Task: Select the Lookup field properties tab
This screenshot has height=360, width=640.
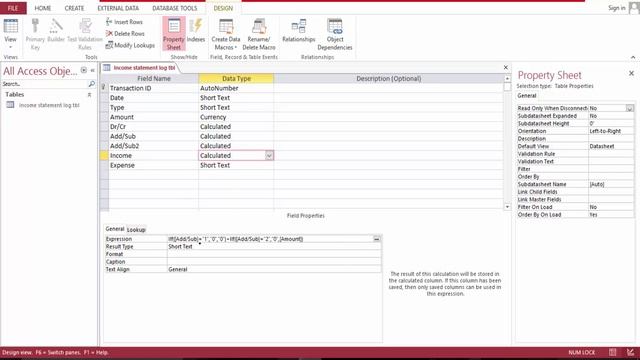Action: click(x=136, y=230)
